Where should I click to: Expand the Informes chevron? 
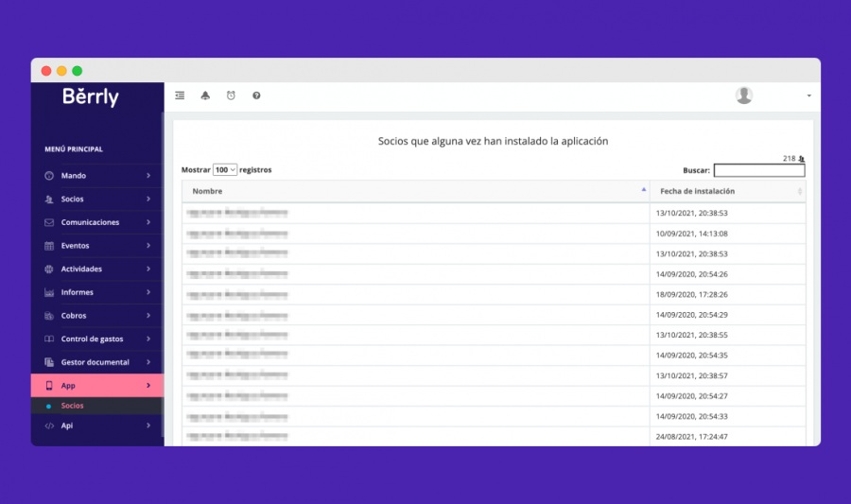[148, 292]
